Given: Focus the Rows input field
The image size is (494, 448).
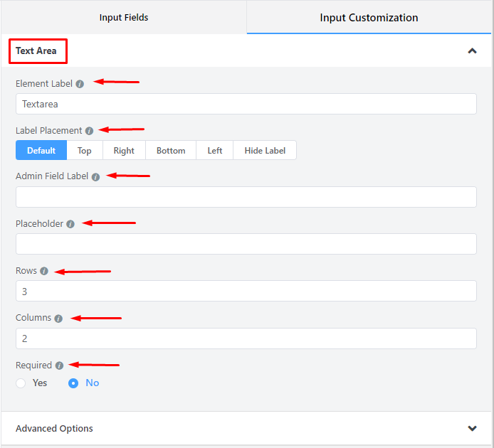Looking at the screenshot, I should pyautogui.click(x=246, y=291).
